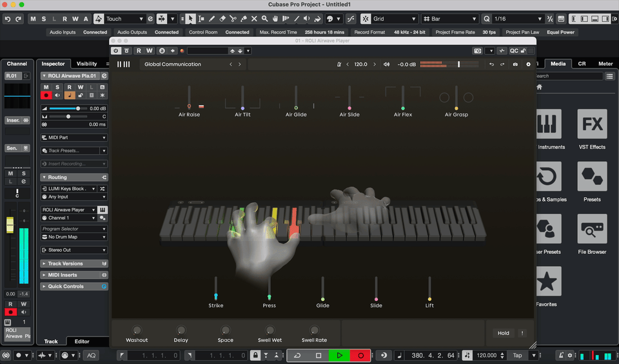Toggle plugin power button
This screenshot has width=619, height=364.
[115, 51]
